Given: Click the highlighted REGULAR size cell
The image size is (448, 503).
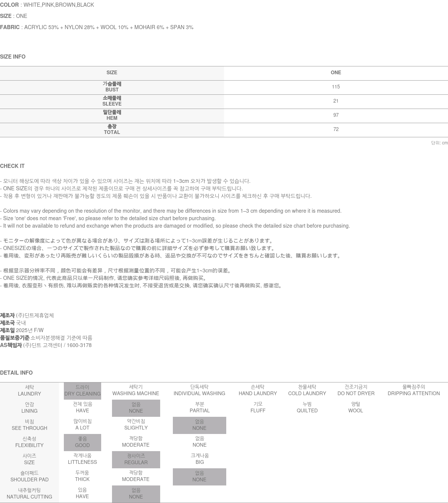Looking at the screenshot, I should [x=136, y=459].
